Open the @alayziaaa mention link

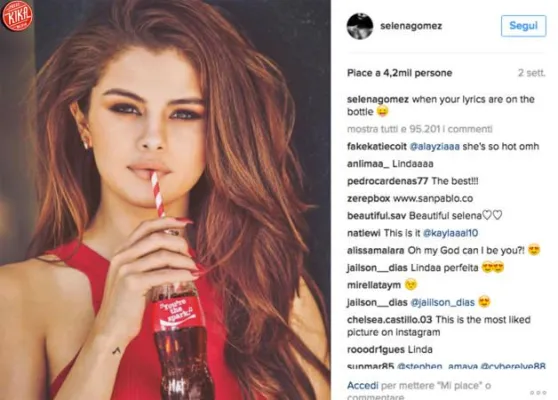(x=435, y=146)
